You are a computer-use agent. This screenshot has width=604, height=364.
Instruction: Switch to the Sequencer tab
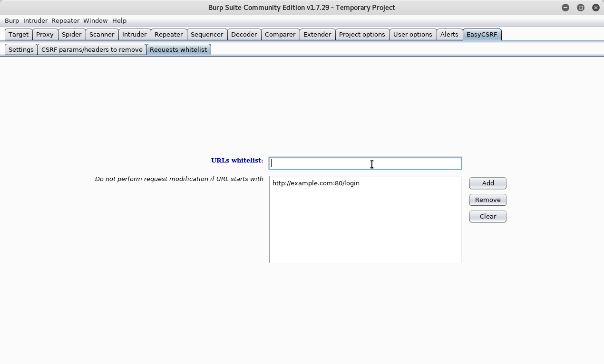tap(207, 35)
